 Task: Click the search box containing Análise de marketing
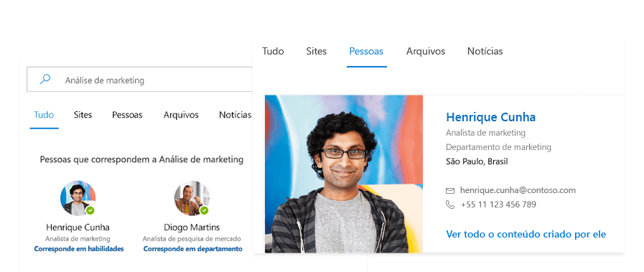pyautogui.click(x=140, y=80)
